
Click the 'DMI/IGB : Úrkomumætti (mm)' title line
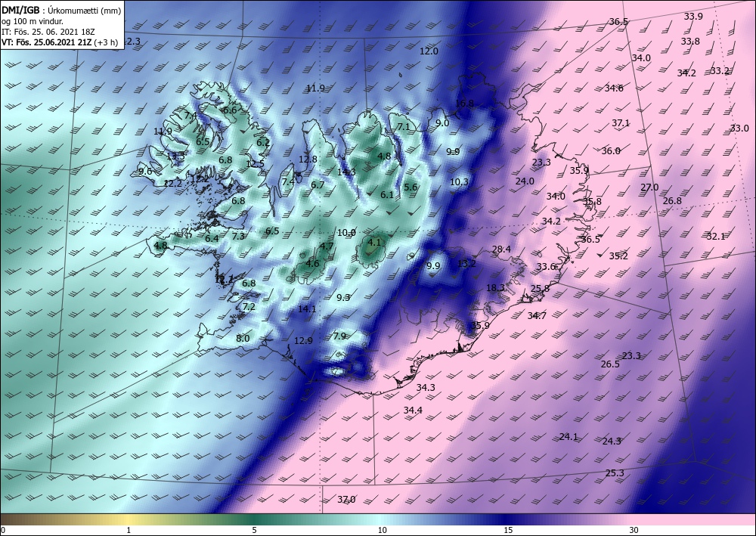[61, 10]
